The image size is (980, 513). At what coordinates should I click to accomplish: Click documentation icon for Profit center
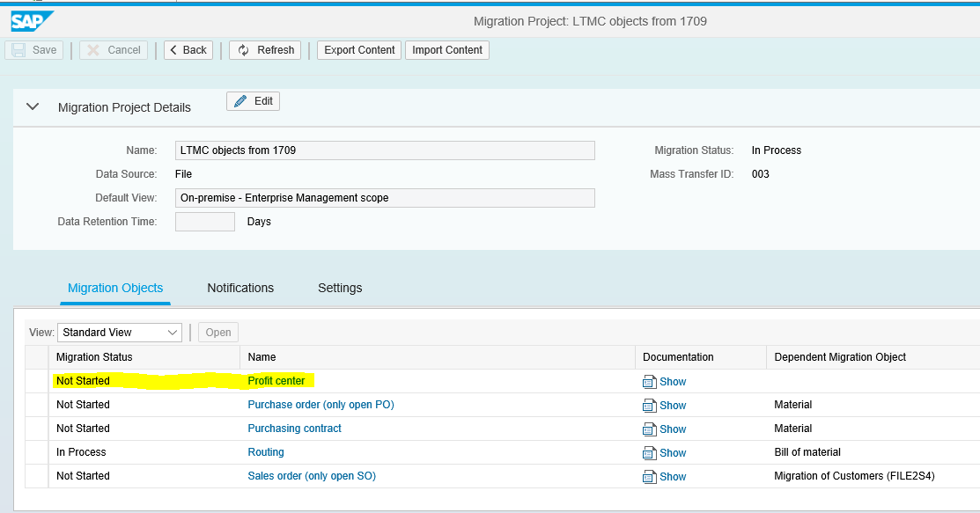(x=650, y=382)
